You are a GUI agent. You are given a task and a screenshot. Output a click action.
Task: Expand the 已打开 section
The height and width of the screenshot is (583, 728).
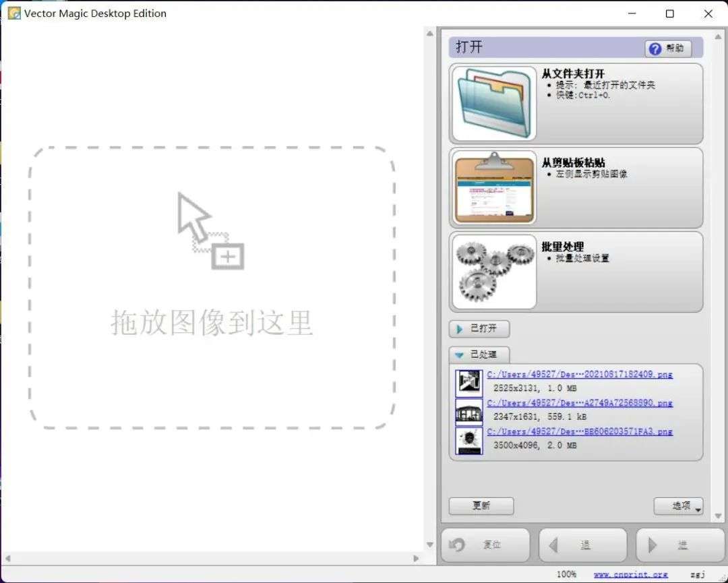(x=479, y=329)
